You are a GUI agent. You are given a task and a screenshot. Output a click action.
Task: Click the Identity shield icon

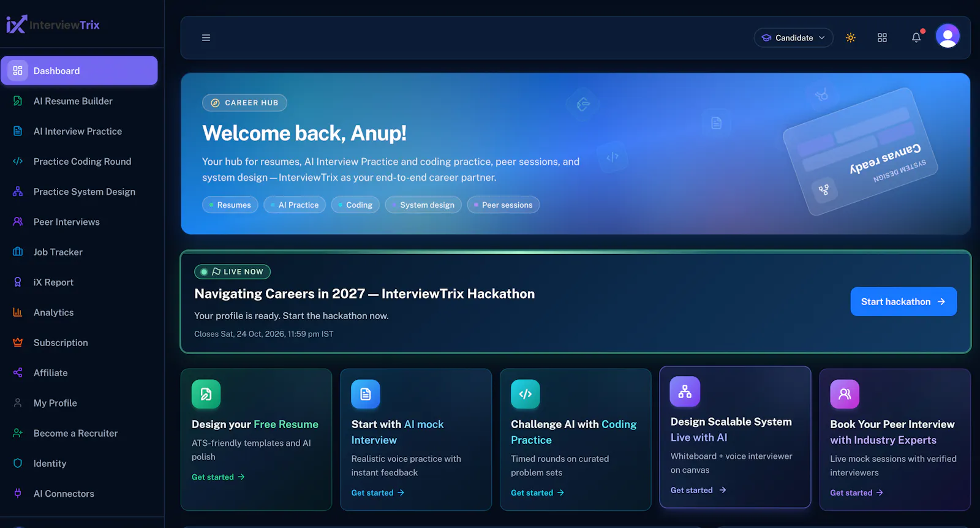[18, 464]
